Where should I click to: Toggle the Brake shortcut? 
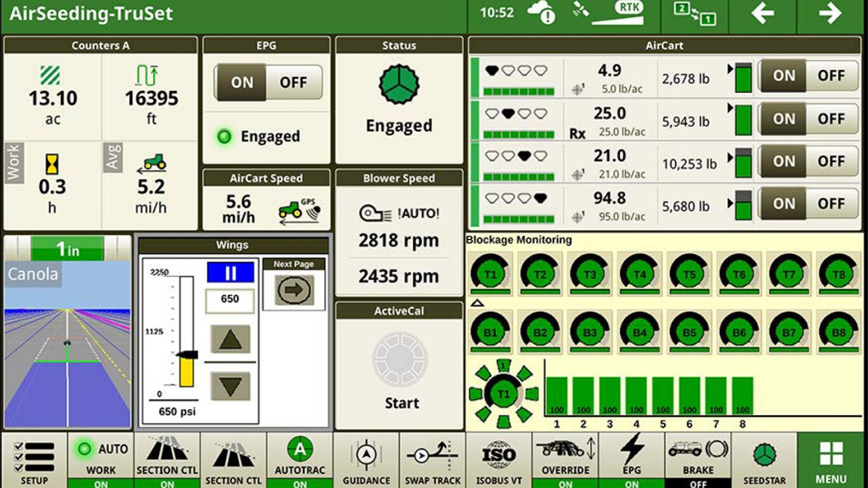click(698, 460)
